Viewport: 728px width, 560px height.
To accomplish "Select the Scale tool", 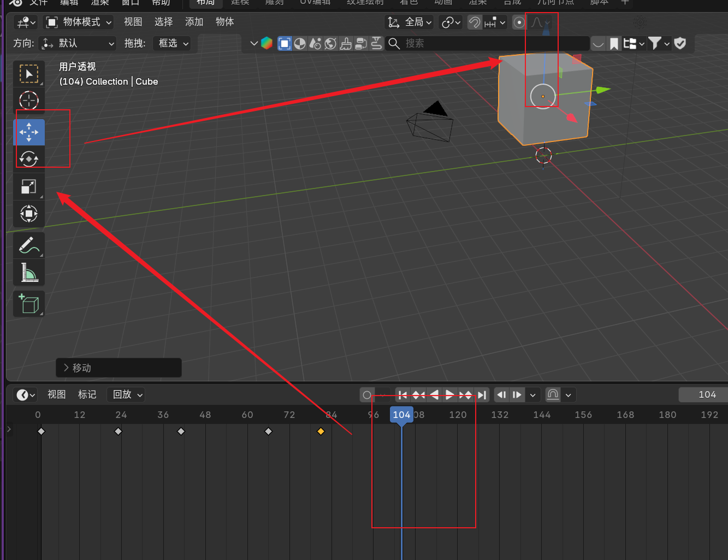I will [x=29, y=187].
